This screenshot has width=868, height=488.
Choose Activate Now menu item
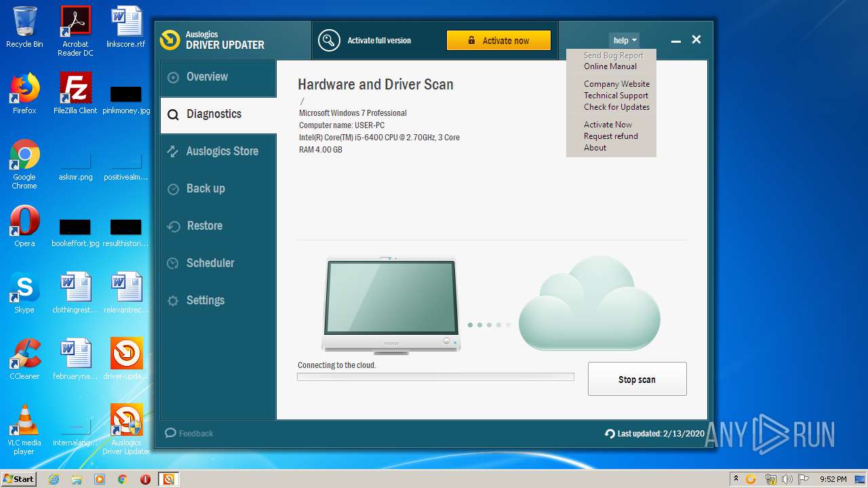point(608,125)
